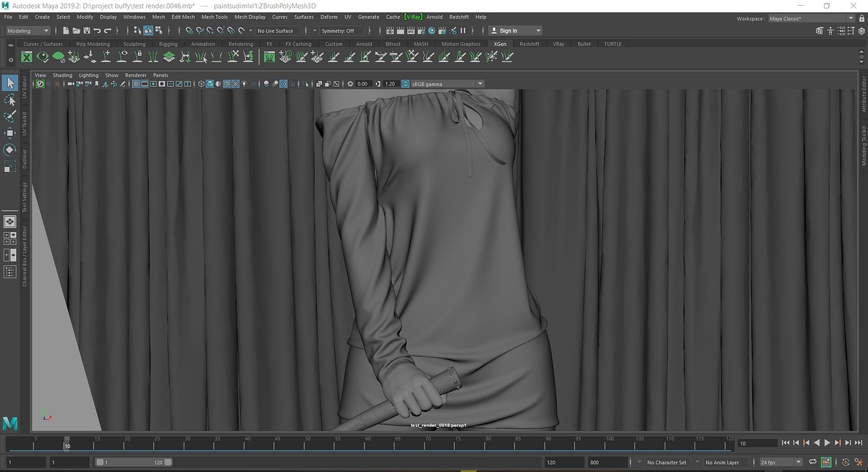The width and height of the screenshot is (868, 472).
Task: Click the playback range slider bar
Action: pyautogui.click(x=134, y=462)
